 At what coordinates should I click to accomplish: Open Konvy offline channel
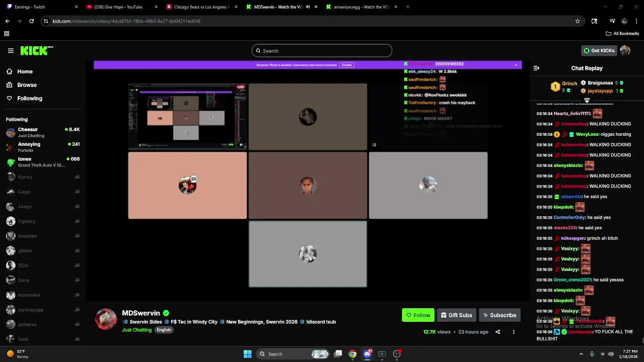43,177
